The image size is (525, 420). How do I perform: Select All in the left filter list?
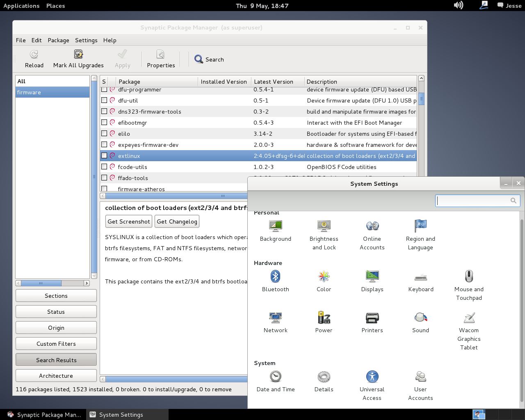[x=52, y=81]
